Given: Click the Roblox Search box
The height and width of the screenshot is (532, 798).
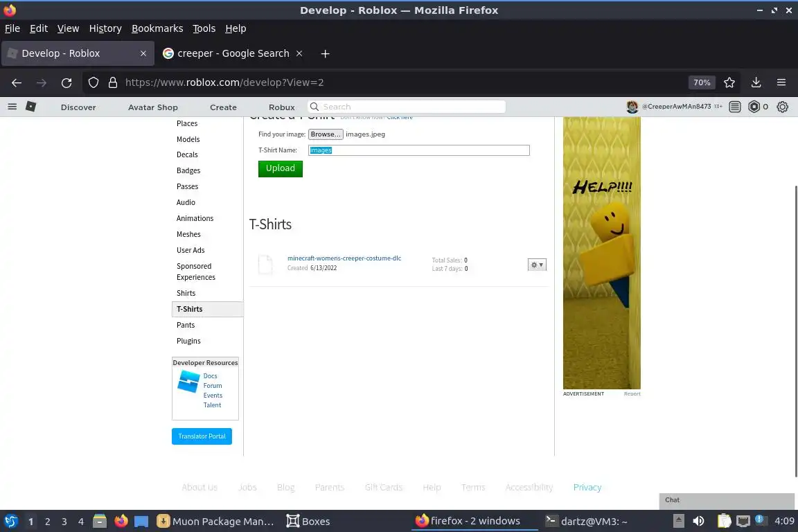Looking at the screenshot, I should coord(407,107).
